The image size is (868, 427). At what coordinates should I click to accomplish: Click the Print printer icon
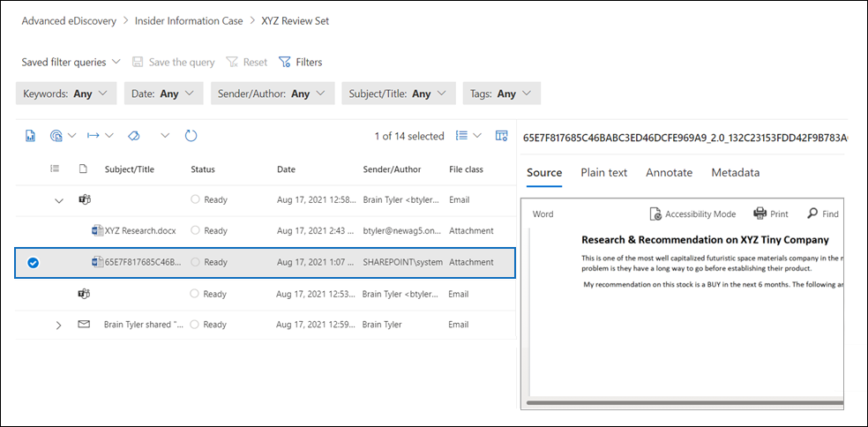click(759, 213)
